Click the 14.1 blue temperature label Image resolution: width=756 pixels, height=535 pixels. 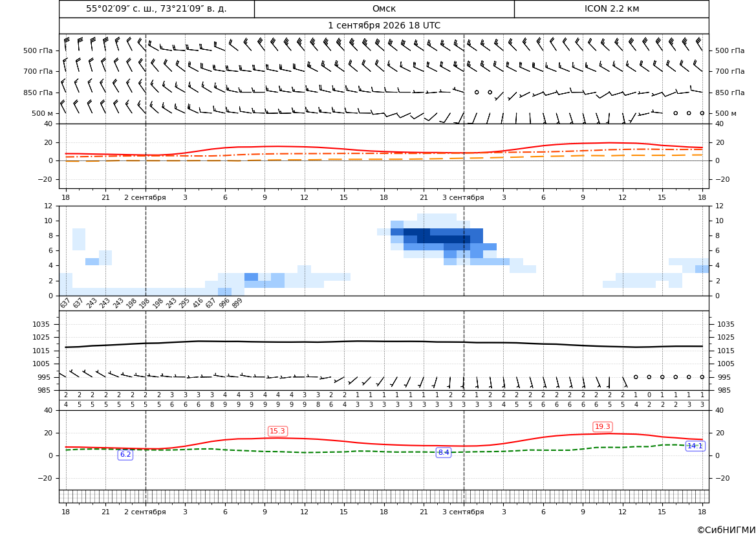click(695, 446)
